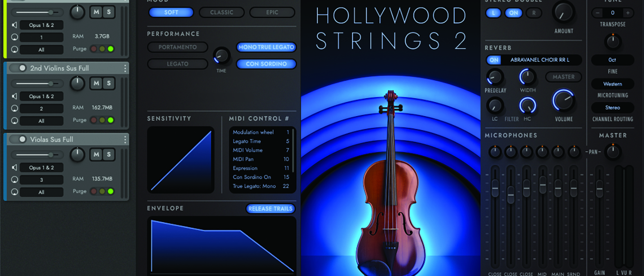Select the EPIC mood
The height and width of the screenshot is (276, 644).
click(272, 13)
